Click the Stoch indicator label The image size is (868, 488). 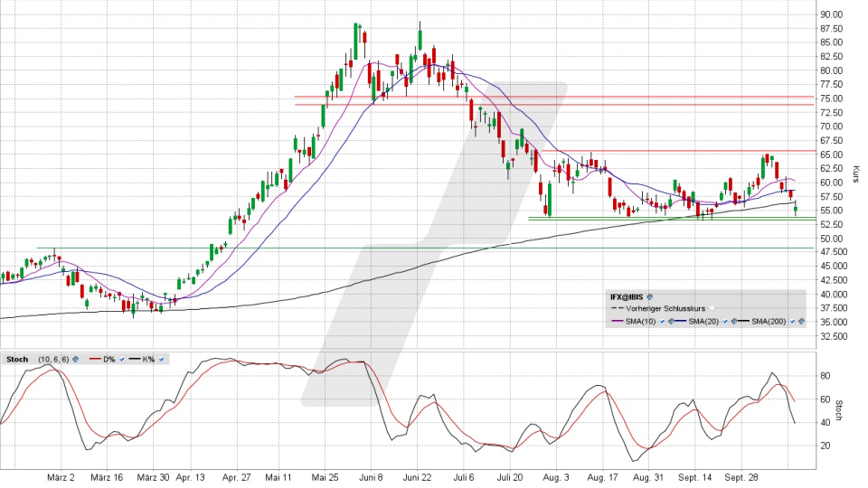click(x=17, y=360)
